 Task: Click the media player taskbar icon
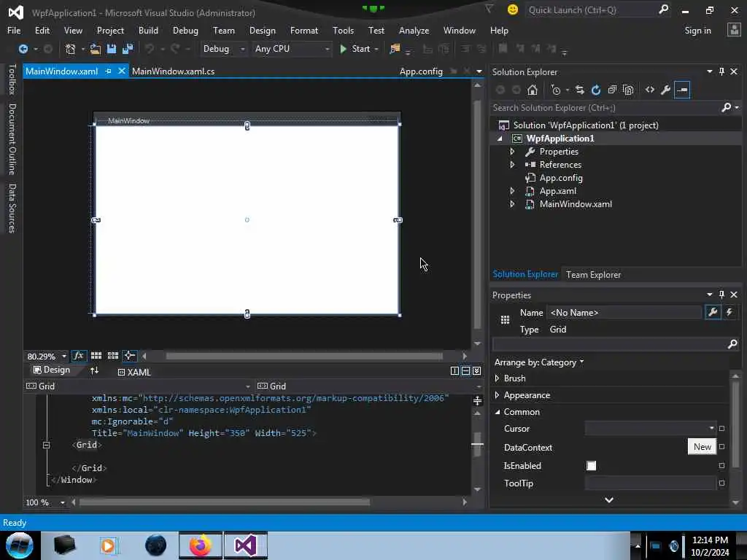pos(108,545)
